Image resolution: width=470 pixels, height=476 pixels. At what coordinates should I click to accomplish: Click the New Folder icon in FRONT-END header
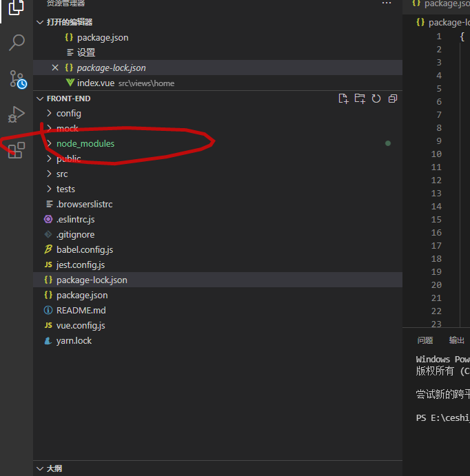(360, 99)
